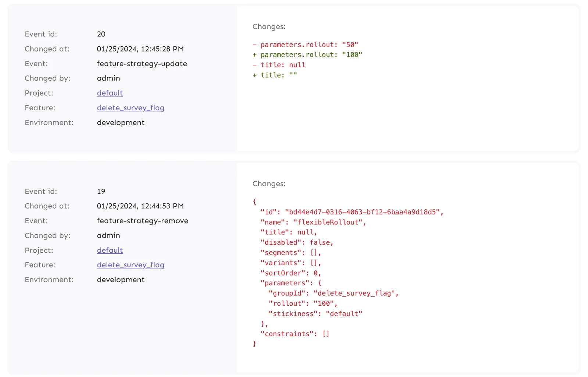Click the timestamp 01/25/2024, 12:44:53 PM

click(140, 206)
